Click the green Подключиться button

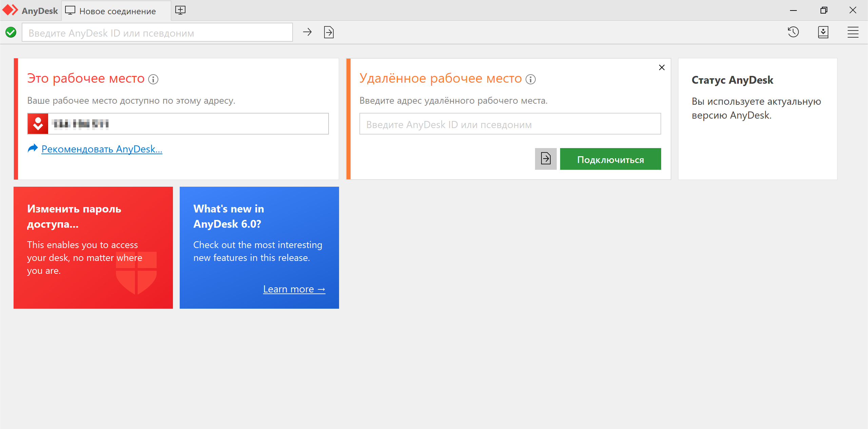[x=610, y=159]
